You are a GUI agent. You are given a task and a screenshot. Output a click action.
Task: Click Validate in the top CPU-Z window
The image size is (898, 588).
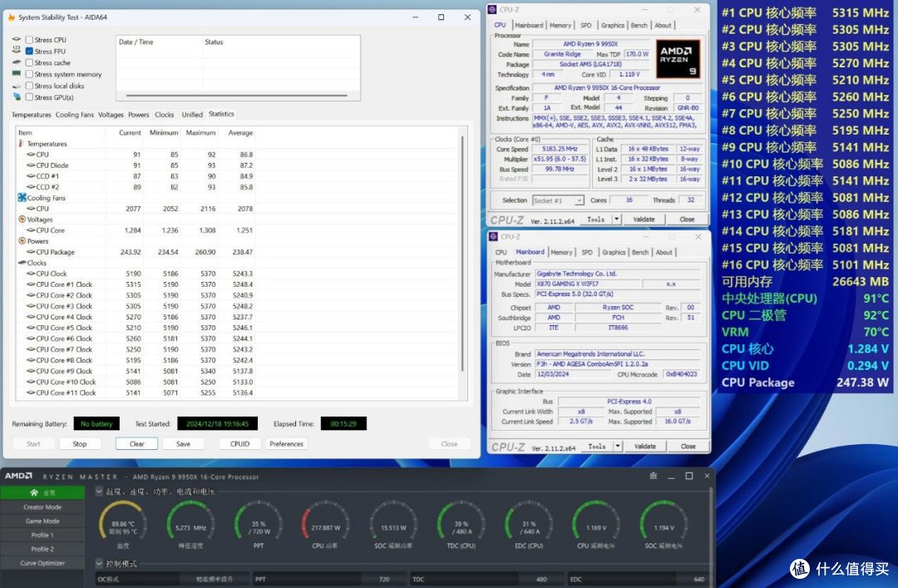coord(644,220)
